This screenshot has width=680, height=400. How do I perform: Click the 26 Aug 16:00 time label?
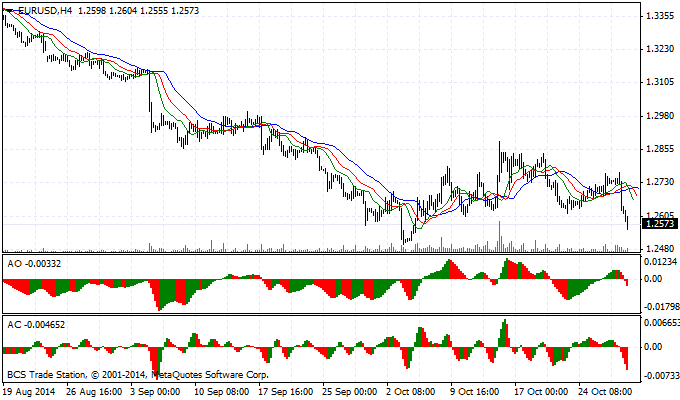[94, 392]
